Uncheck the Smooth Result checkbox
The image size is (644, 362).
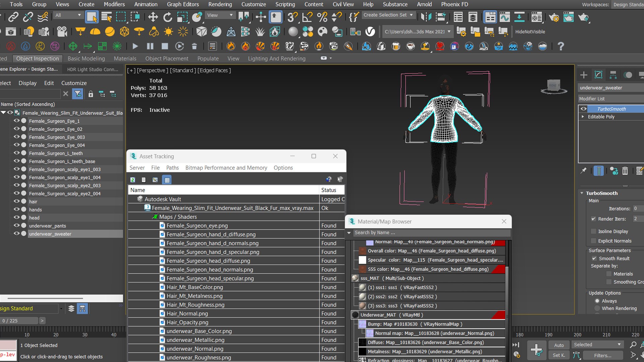point(594,258)
